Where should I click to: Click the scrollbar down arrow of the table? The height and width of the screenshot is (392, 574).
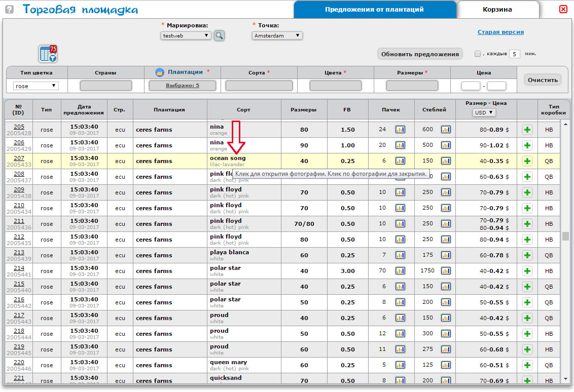coord(565,378)
